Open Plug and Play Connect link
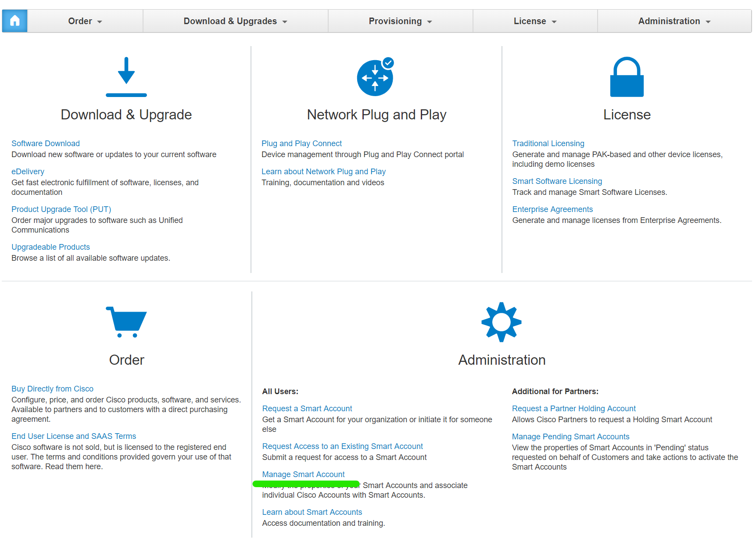The image size is (756, 553). (x=301, y=144)
